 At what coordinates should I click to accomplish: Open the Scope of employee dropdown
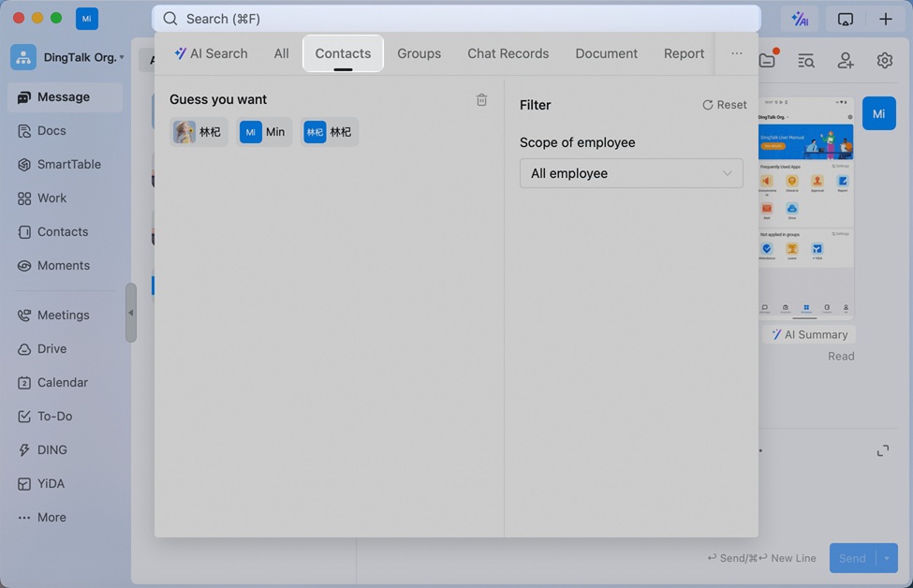(x=631, y=173)
